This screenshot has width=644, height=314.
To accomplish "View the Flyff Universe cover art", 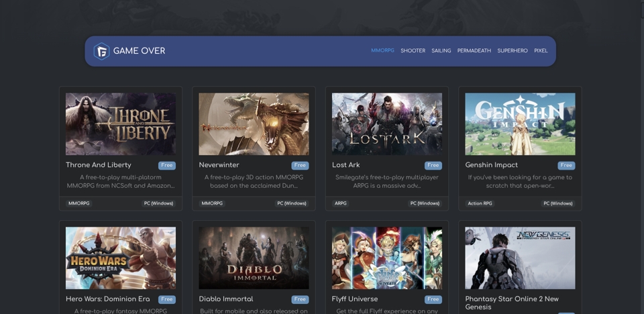I will pos(387,258).
